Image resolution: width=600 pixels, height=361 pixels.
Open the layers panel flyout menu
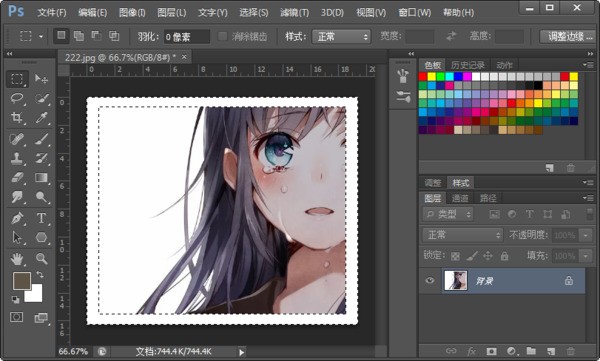588,198
